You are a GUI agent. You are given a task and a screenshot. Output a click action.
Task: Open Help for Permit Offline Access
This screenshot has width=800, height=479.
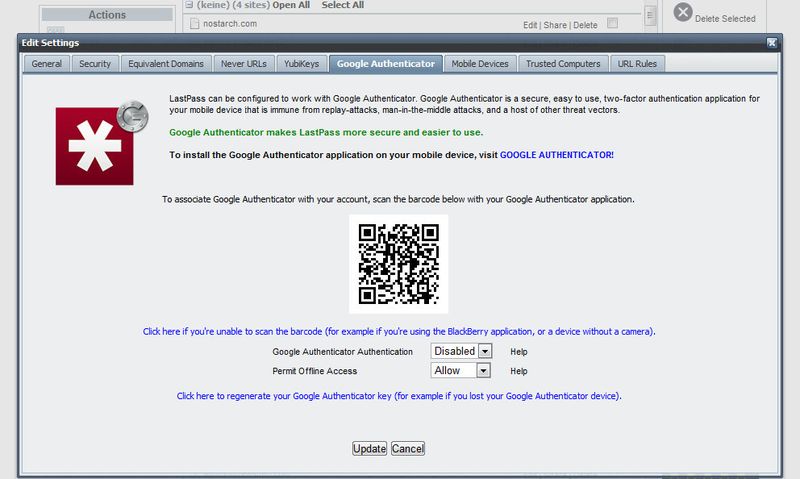tap(519, 371)
